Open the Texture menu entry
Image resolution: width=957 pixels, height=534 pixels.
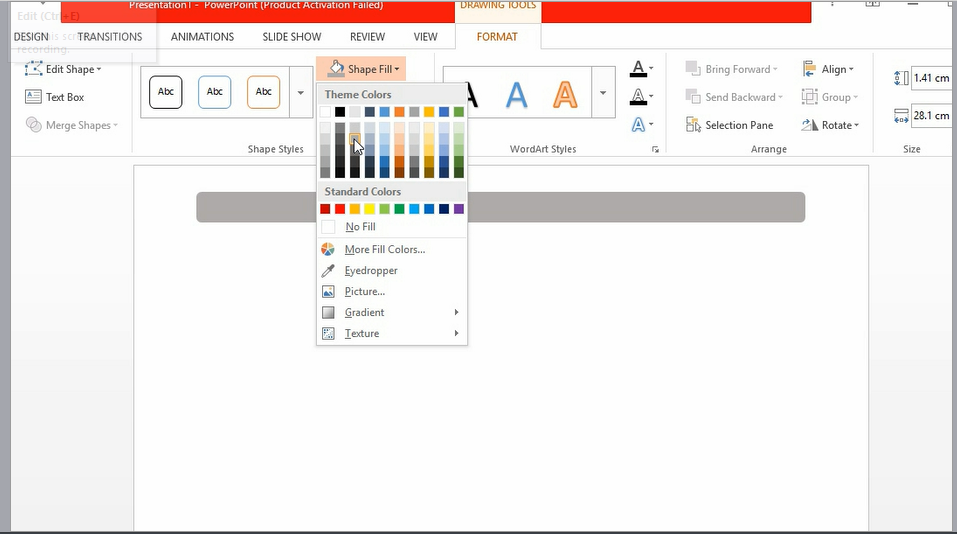[x=392, y=333]
